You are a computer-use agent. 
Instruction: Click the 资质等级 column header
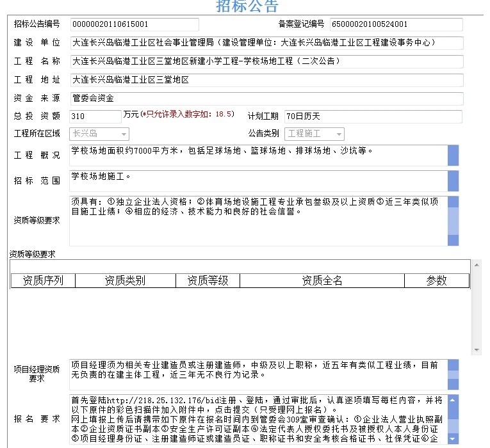coord(208,280)
